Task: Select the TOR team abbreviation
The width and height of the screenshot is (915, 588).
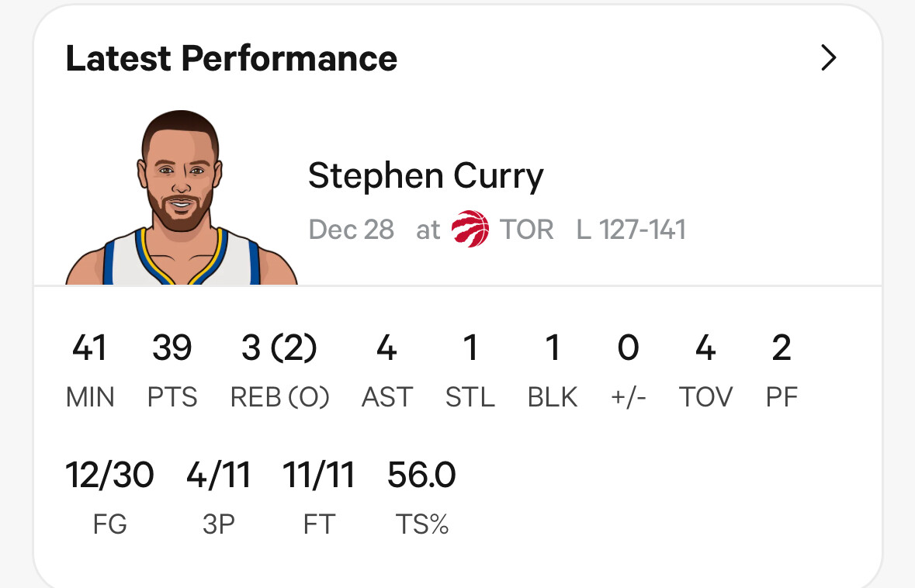Action: [526, 230]
